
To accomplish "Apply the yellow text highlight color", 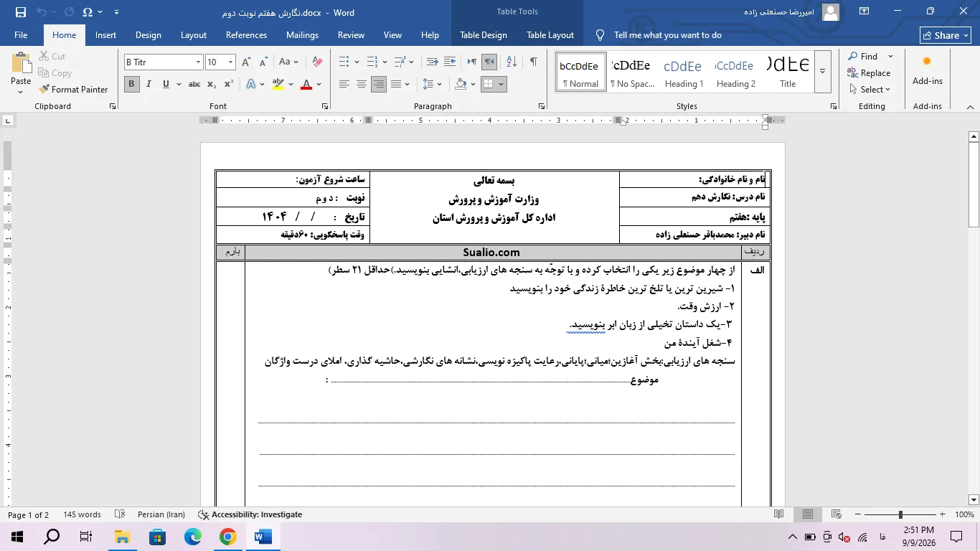I will (278, 84).
